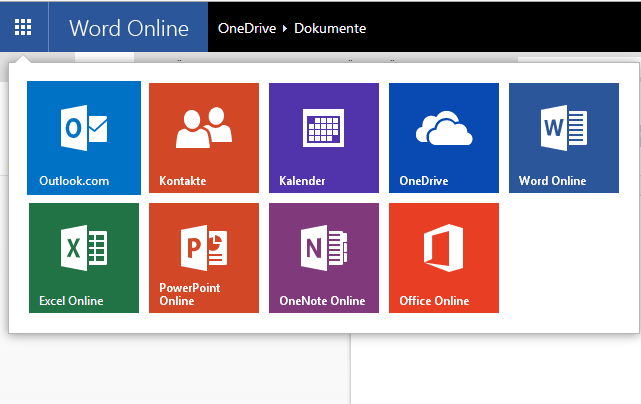
Task: Launch the Excel Online tile
Action: pos(84,258)
